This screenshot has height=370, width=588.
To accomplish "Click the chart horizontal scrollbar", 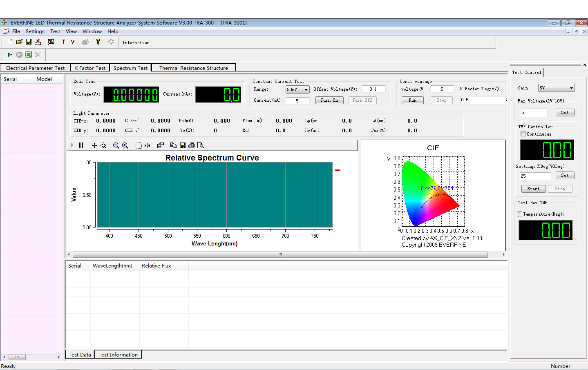I will coord(280,254).
